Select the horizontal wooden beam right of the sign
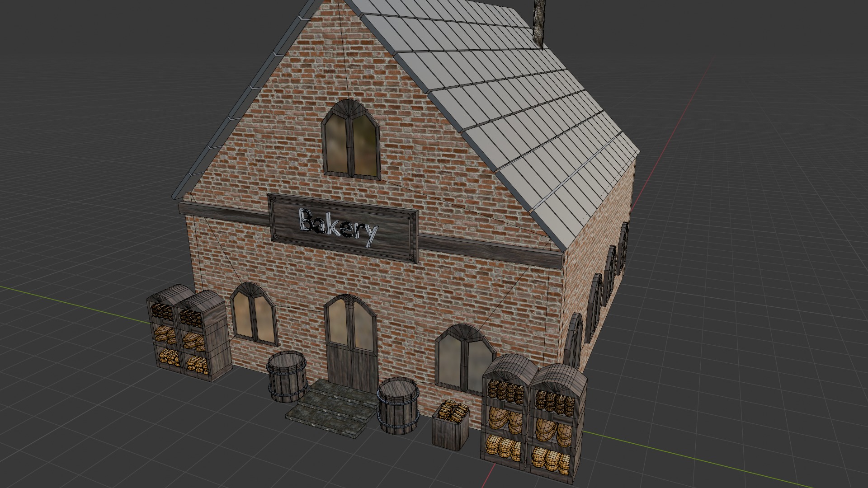This screenshot has width=868, height=488. click(492, 252)
